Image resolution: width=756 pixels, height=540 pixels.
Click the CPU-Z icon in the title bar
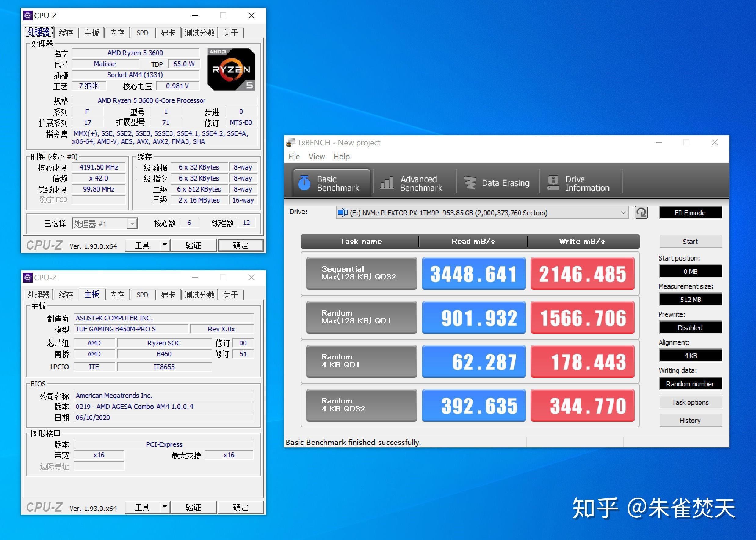pyautogui.click(x=27, y=15)
